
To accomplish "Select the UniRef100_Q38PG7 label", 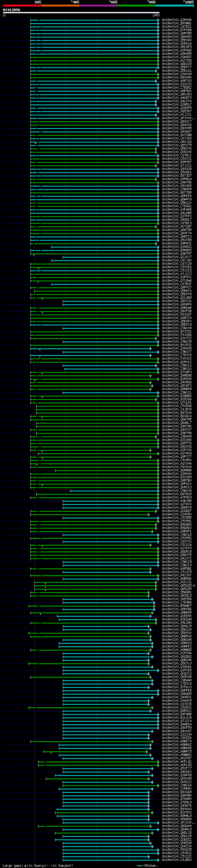I will tap(177, 104).
